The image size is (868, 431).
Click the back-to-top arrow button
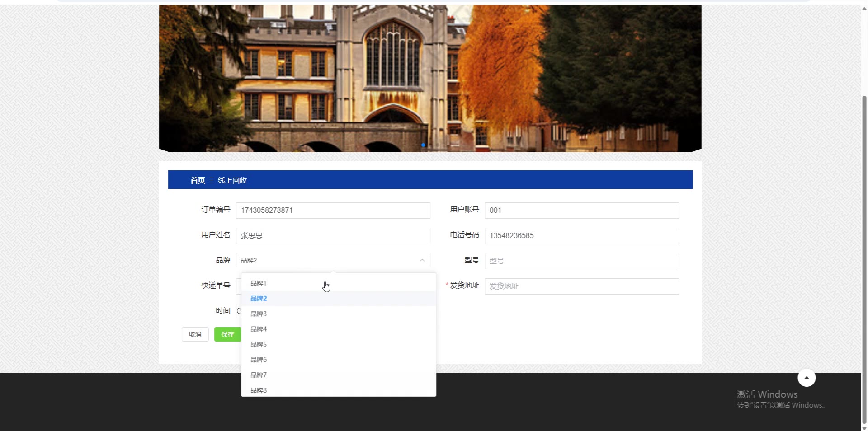pos(807,378)
